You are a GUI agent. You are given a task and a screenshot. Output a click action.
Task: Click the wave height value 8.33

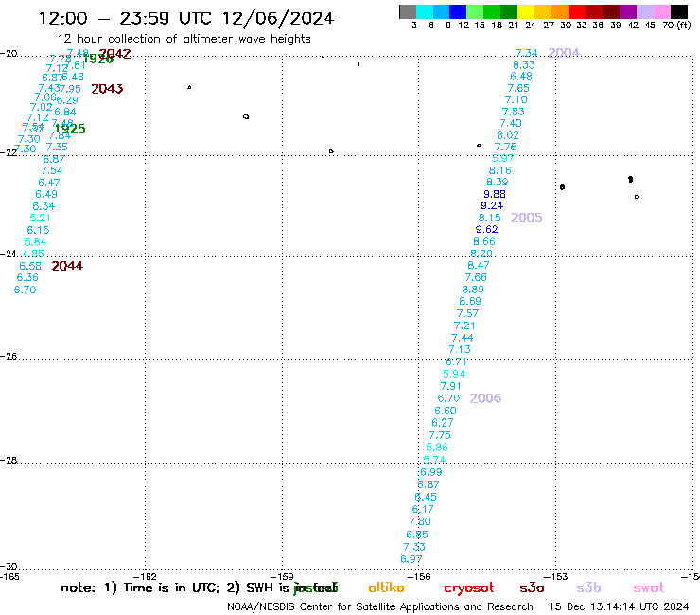pos(524,65)
